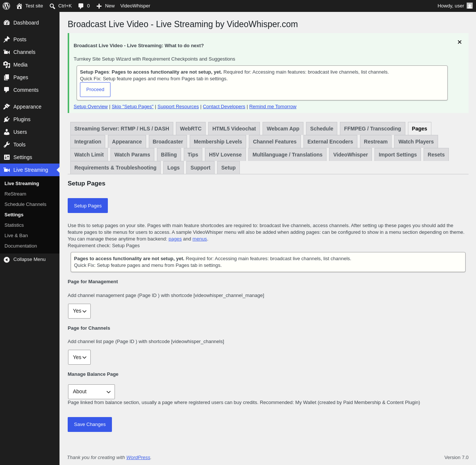This screenshot has height=465, width=476.
Task: Open the comments bubble icon in admin bar
Action: coord(81,6)
